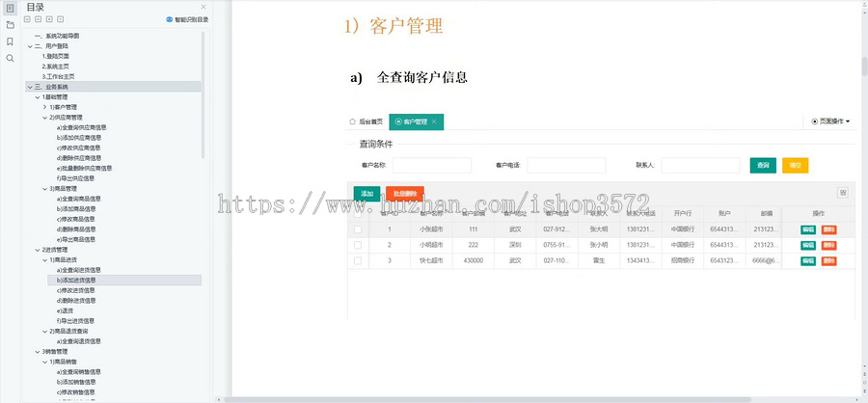Collapse the 2进货管理 node

(38, 250)
